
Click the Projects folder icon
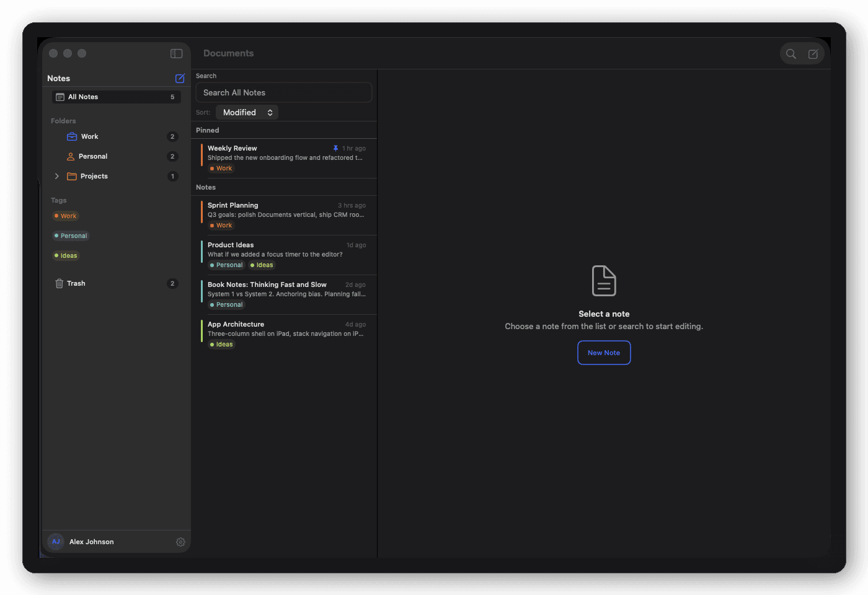pos(72,176)
